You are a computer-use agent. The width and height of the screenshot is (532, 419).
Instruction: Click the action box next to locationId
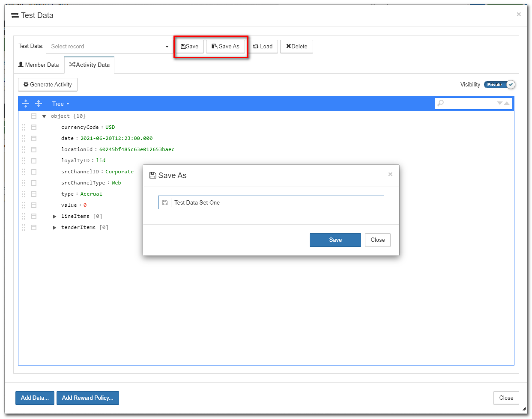tap(34, 149)
